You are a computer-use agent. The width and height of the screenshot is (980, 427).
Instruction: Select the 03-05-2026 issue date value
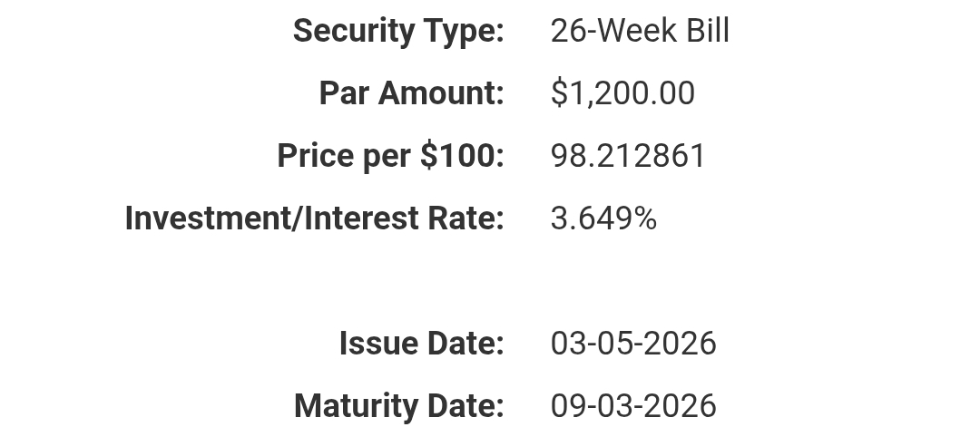point(633,344)
